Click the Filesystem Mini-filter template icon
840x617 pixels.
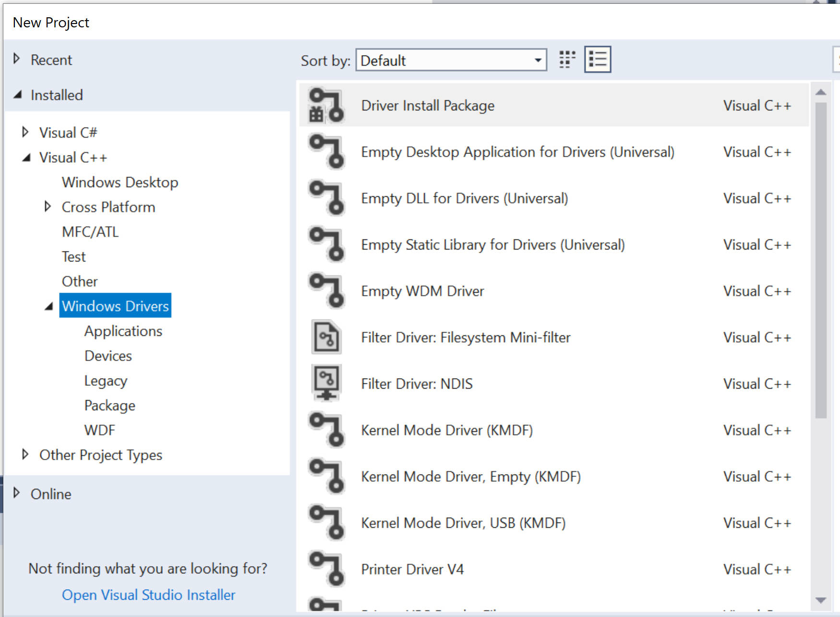tap(326, 337)
